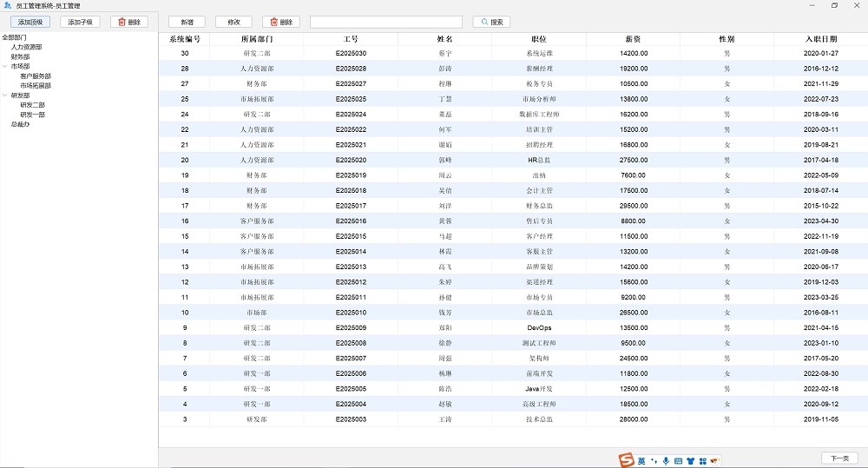The width and height of the screenshot is (868, 468).
Task: Collapse the 市场部 tree node arrow
Action: click(x=5, y=66)
